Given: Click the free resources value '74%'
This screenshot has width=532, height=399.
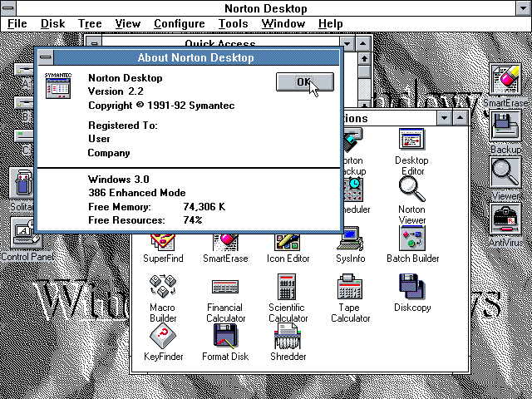Looking at the screenshot, I should click(x=193, y=220).
